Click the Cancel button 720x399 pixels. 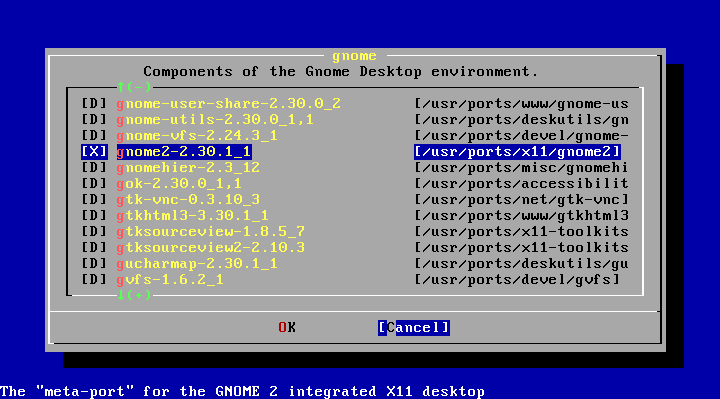[x=414, y=327]
